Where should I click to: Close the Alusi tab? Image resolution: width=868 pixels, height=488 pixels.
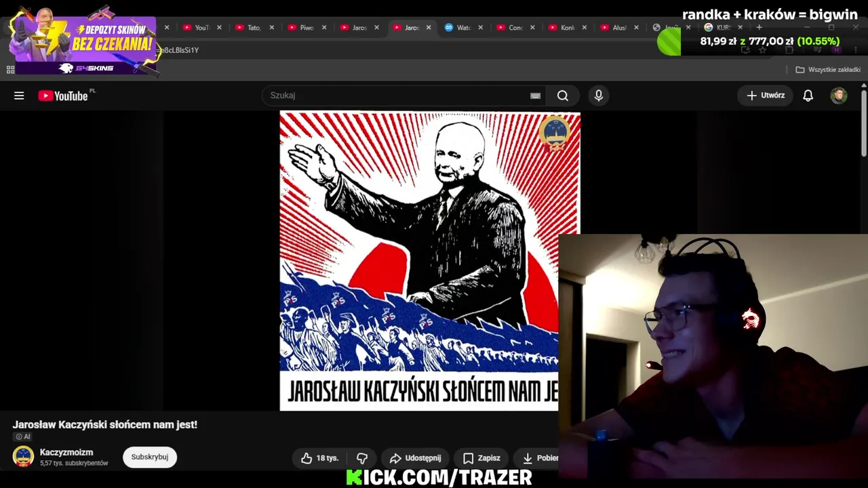click(636, 28)
